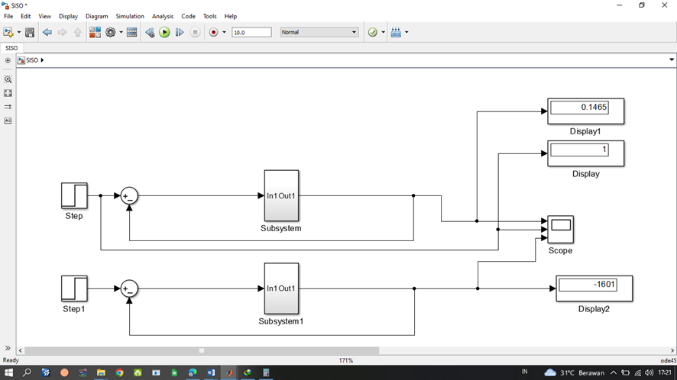The width and height of the screenshot is (677, 380).
Task: Expand the Build Model dropdown arrow
Action: point(406,32)
